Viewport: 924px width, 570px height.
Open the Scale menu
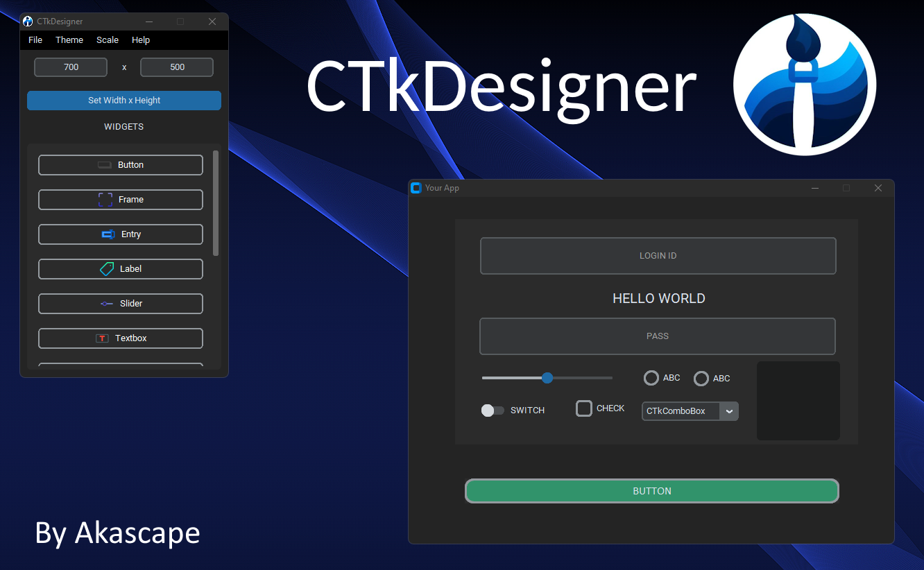[108, 40]
